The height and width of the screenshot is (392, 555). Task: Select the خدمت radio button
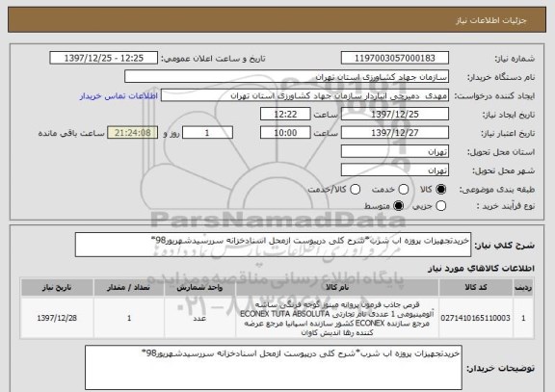pyautogui.click(x=403, y=190)
